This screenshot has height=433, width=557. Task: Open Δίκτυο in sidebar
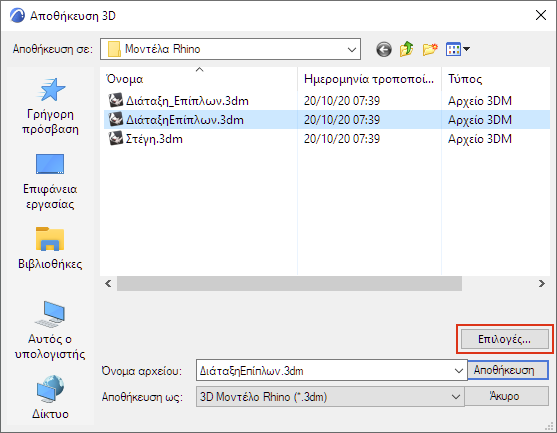click(50, 397)
